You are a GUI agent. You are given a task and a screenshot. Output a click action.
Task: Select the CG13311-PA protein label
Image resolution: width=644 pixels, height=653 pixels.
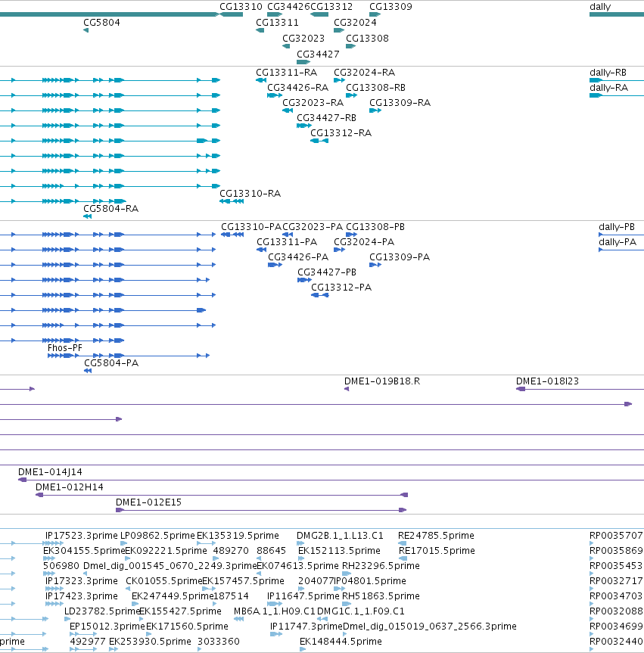coord(287,242)
